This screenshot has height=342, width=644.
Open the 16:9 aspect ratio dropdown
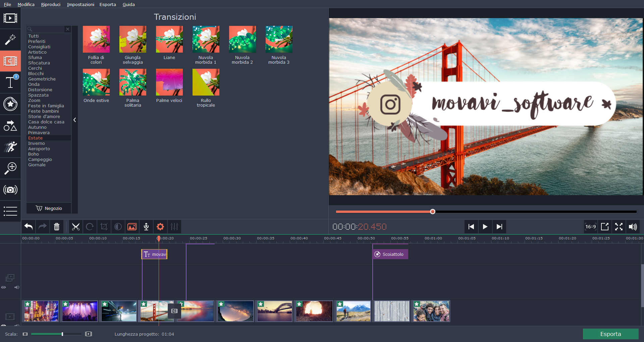click(x=590, y=227)
